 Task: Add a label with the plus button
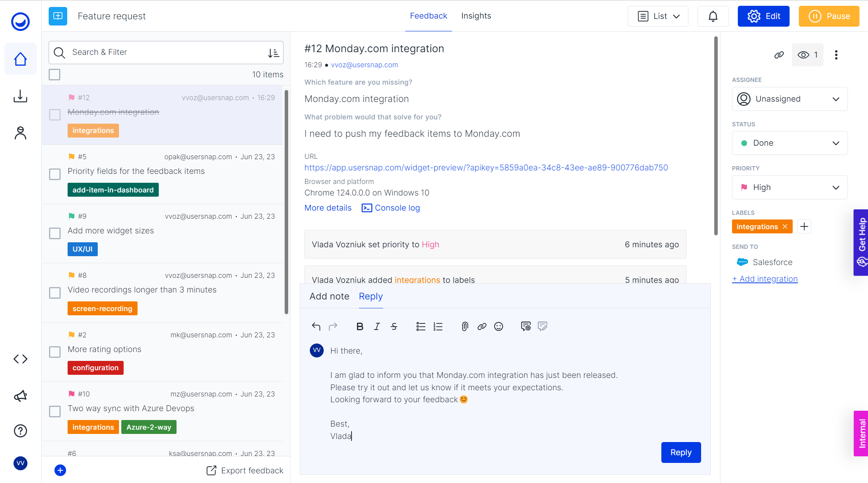(x=804, y=226)
